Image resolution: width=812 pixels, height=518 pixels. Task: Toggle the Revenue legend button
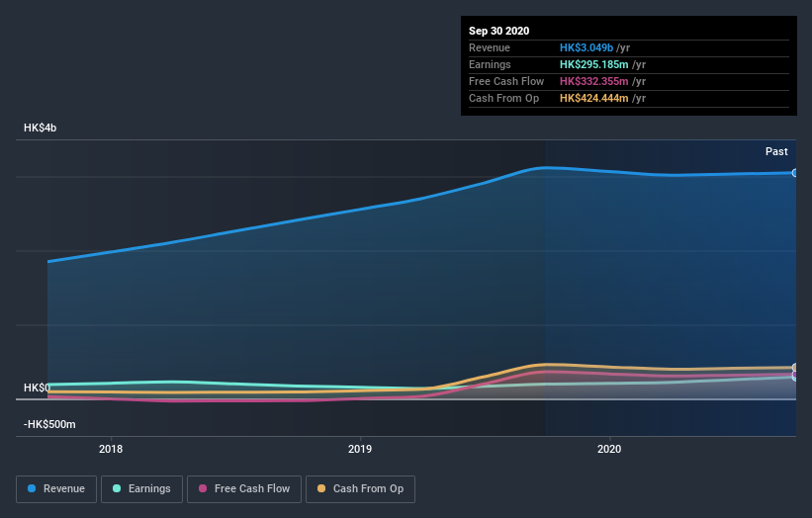56,489
